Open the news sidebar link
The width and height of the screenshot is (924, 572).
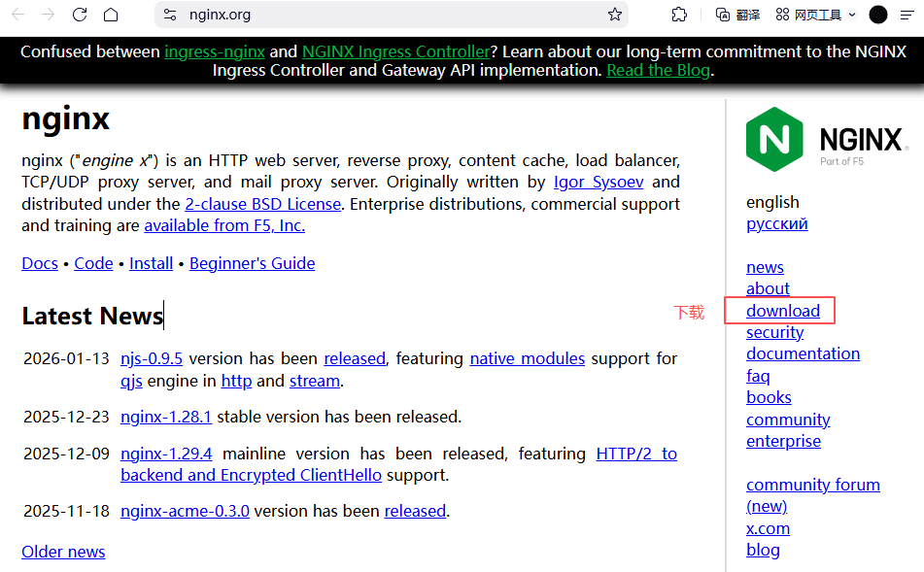(765, 267)
